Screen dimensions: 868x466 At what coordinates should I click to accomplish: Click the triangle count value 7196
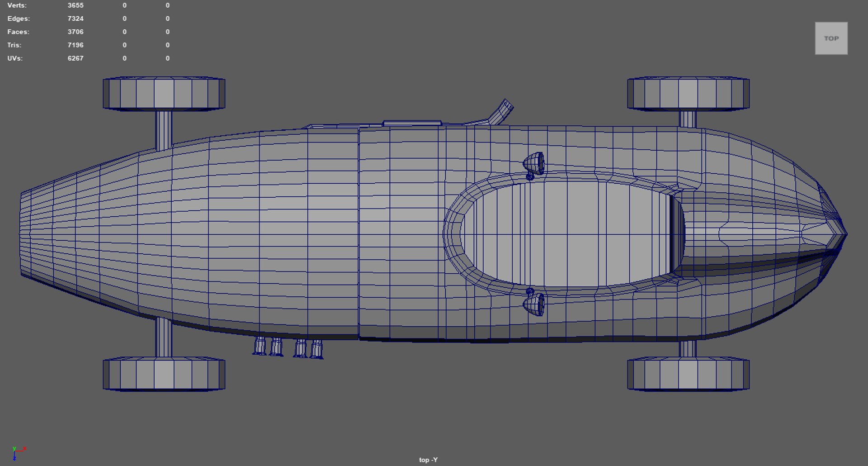pos(75,45)
